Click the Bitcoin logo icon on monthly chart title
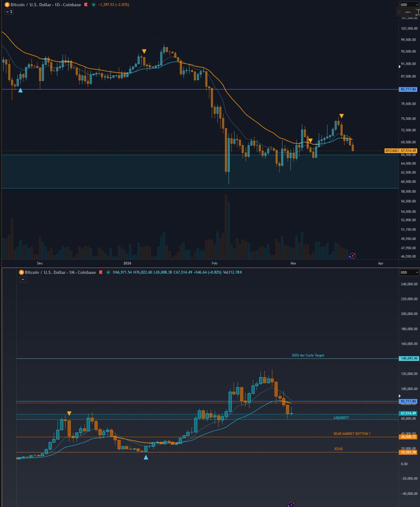 point(22,273)
